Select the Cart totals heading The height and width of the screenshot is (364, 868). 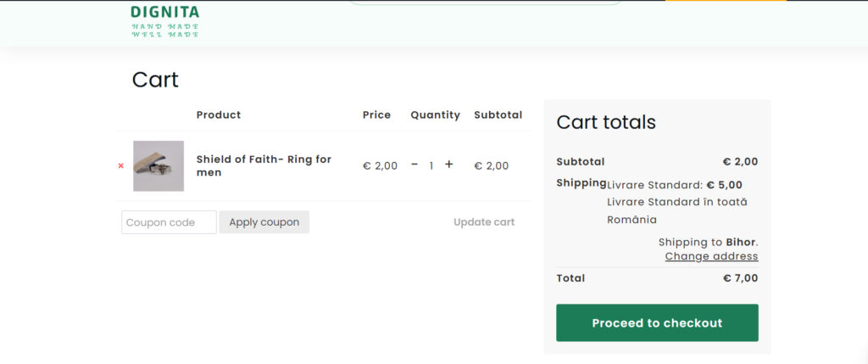tap(606, 122)
